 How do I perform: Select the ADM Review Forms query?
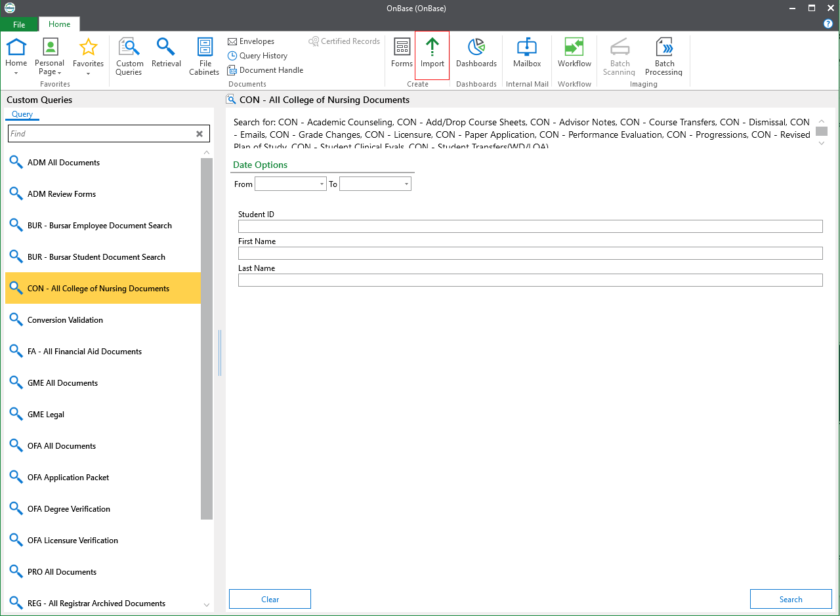pos(103,194)
